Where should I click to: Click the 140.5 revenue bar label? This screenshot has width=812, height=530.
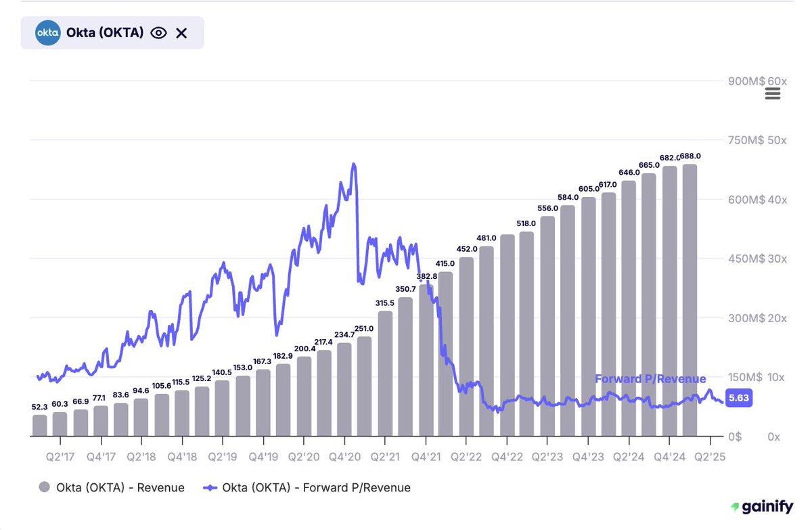coord(222,372)
